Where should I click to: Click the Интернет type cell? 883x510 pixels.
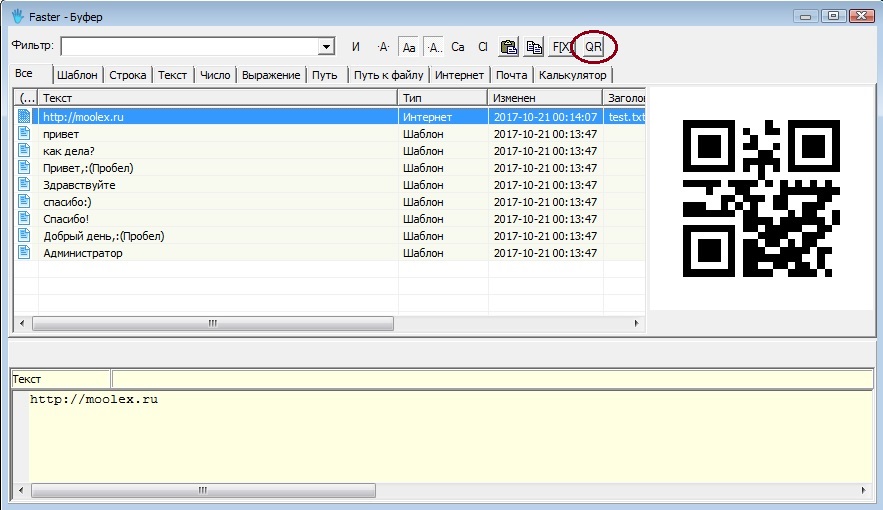click(x=443, y=117)
